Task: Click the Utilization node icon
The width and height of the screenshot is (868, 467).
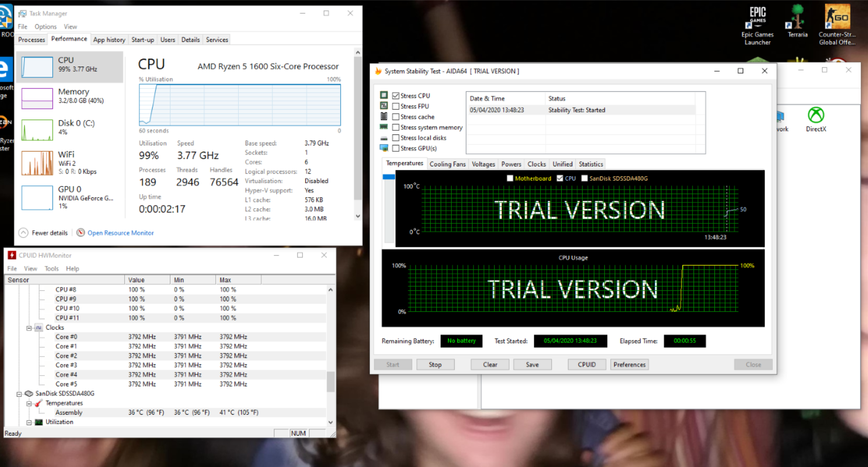Action: tap(39, 422)
